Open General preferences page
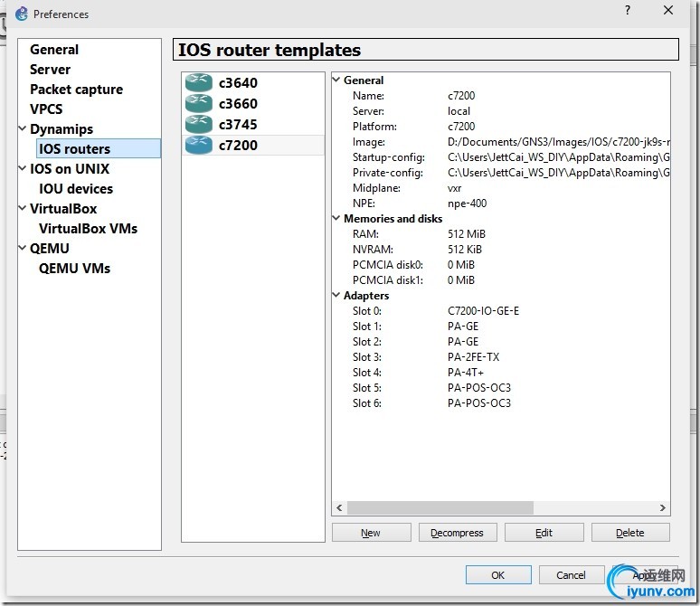 pos(54,50)
